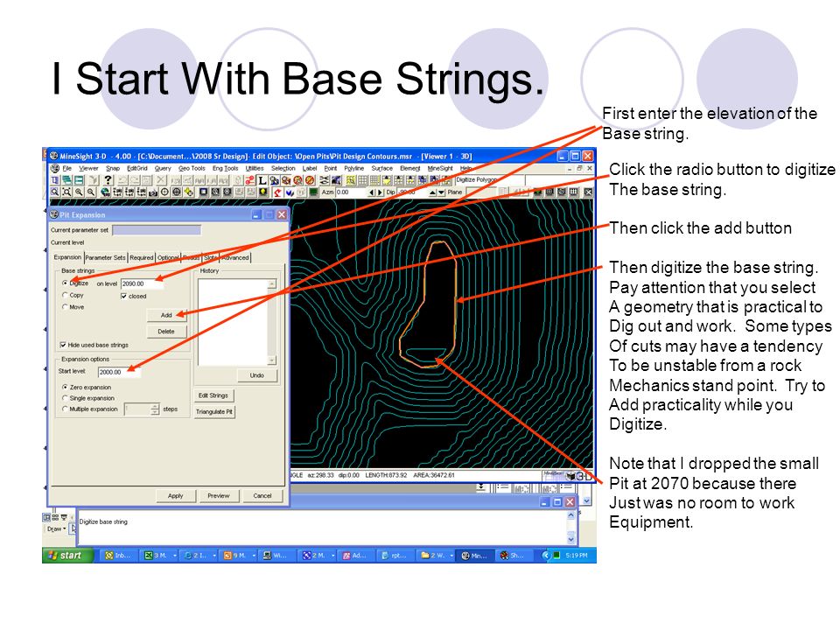Viewport: 840px width, 630px height.
Task: Click the 5:19 PM system clock
Action: coord(577,556)
